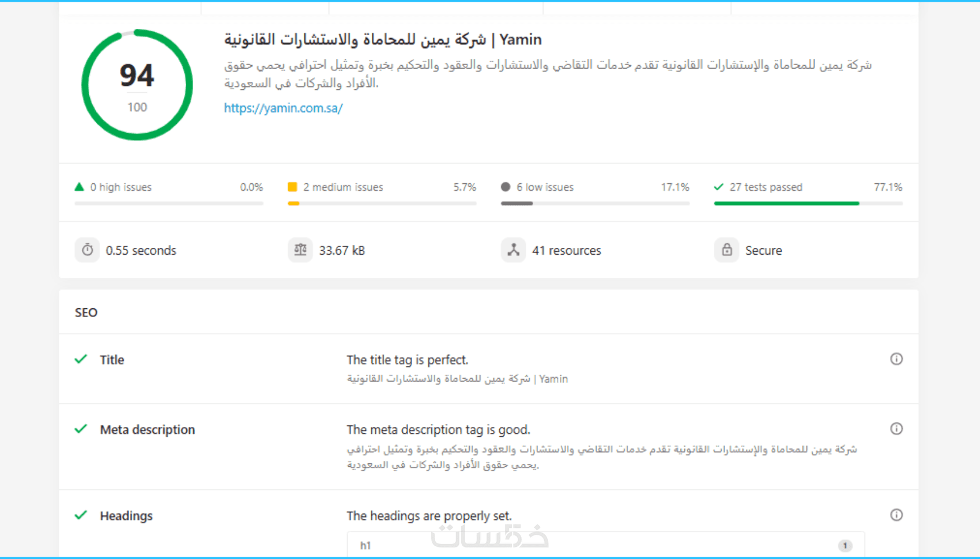
Task: Click the '33.67 kB' page size value
Action: [342, 251]
